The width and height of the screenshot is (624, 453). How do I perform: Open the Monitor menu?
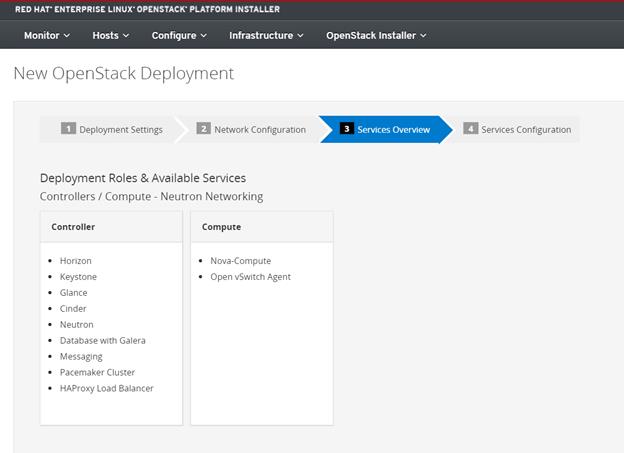point(47,35)
